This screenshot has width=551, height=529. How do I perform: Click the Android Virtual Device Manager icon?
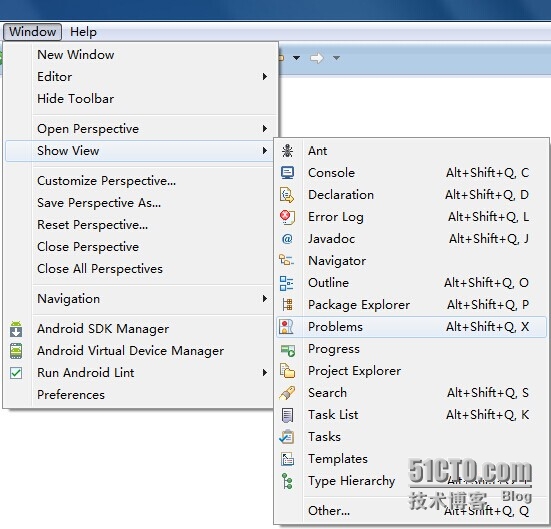[x=16, y=351]
